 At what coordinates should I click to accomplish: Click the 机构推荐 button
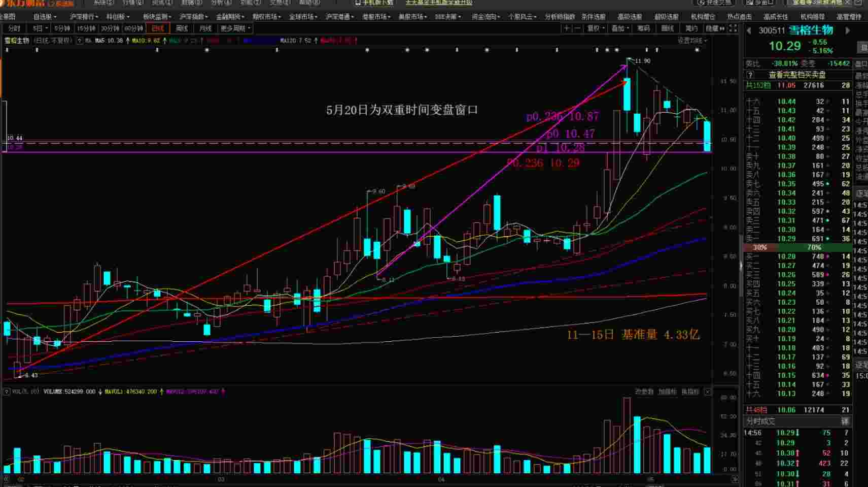pyautogui.click(x=812, y=17)
